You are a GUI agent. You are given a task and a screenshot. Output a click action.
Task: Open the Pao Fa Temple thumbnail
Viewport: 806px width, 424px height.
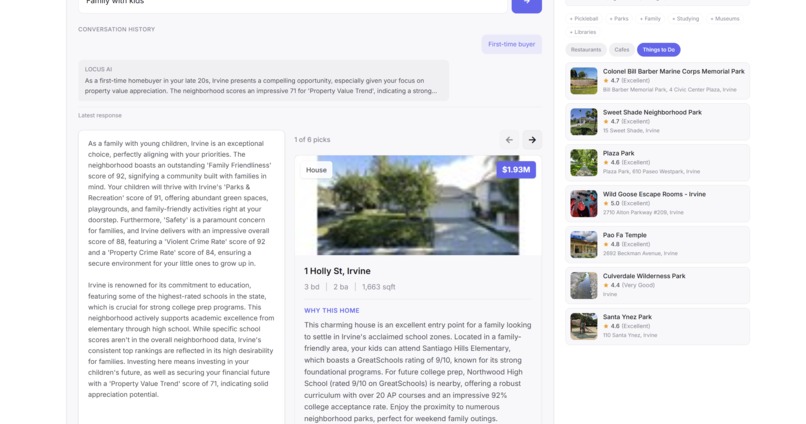(584, 245)
